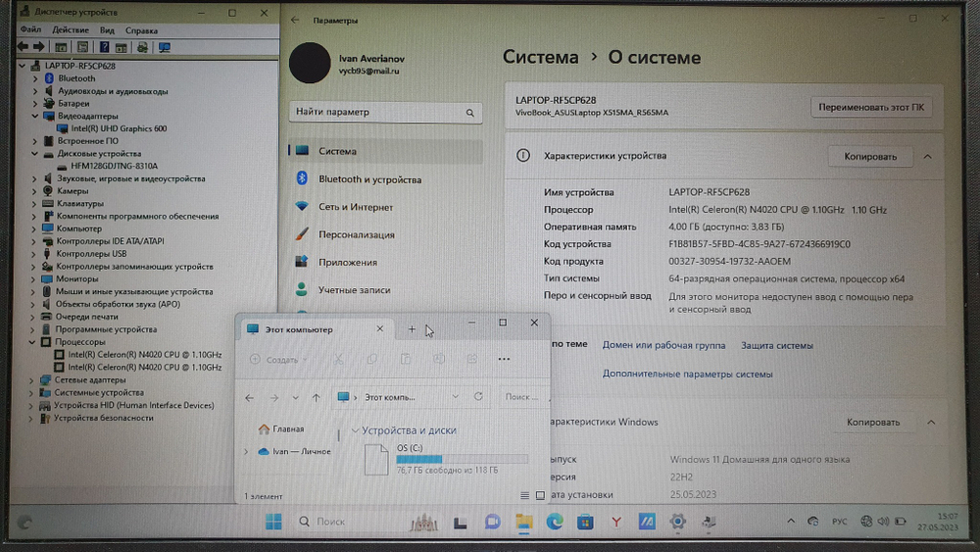Expand the Батареи node
980x552 pixels.
(x=35, y=103)
